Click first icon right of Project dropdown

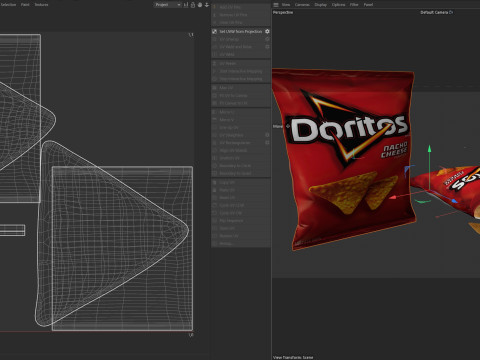tap(186, 5)
